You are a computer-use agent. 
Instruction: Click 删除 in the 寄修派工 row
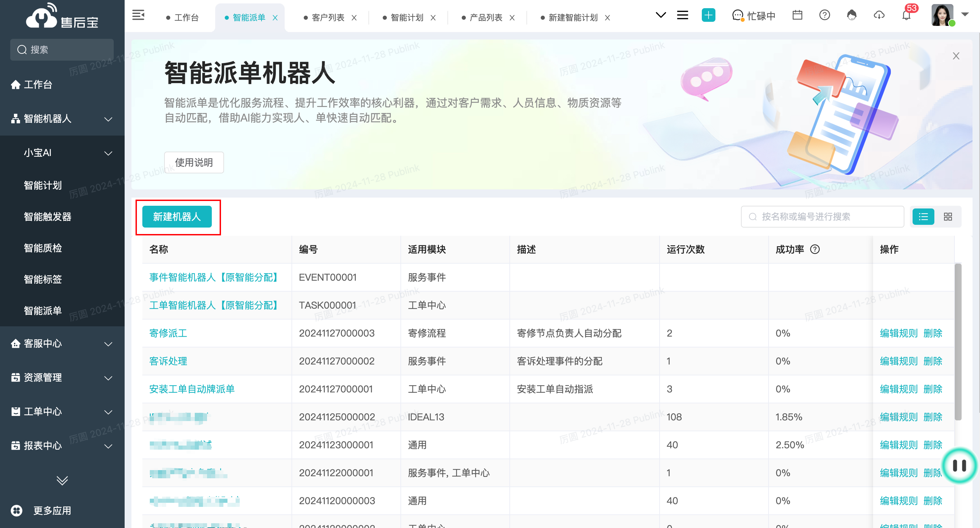click(933, 333)
